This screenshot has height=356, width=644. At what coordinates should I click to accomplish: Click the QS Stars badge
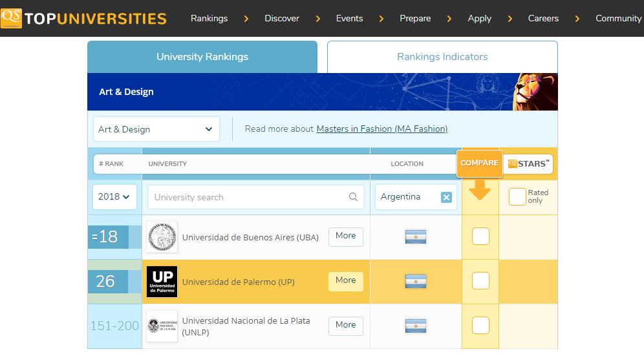pyautogui.click(x=528, y=164)
